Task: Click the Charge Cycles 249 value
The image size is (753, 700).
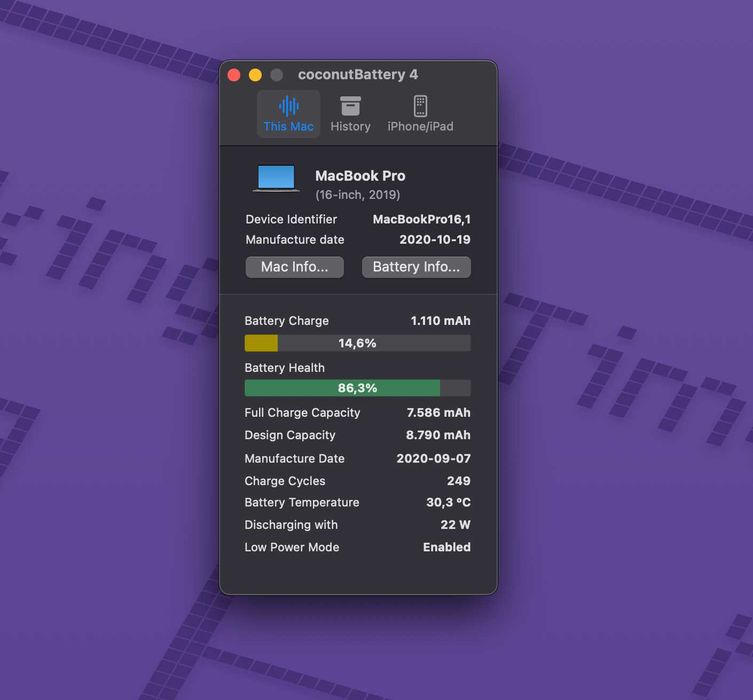Action: [x=459, y=481]
